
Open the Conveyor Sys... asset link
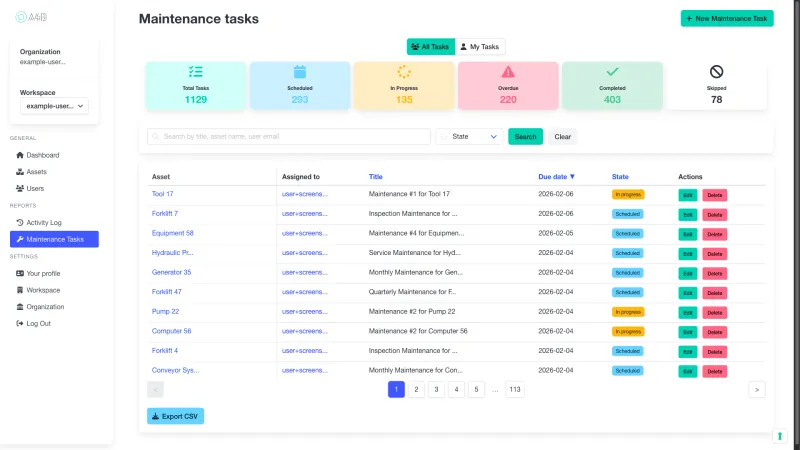coord(175,370)
